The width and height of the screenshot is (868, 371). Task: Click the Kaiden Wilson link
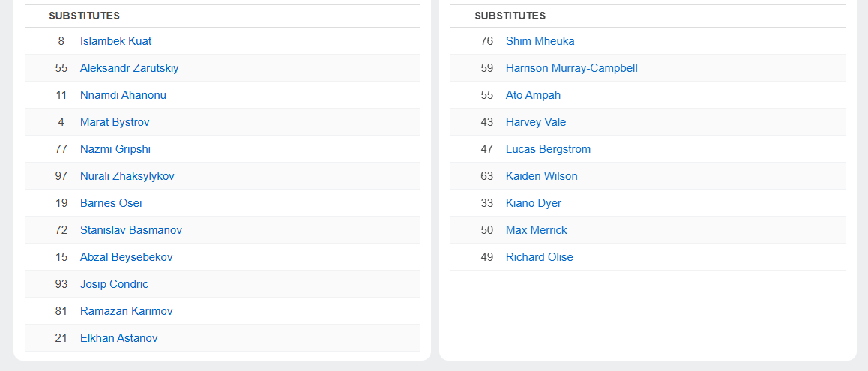coord(541,176)
